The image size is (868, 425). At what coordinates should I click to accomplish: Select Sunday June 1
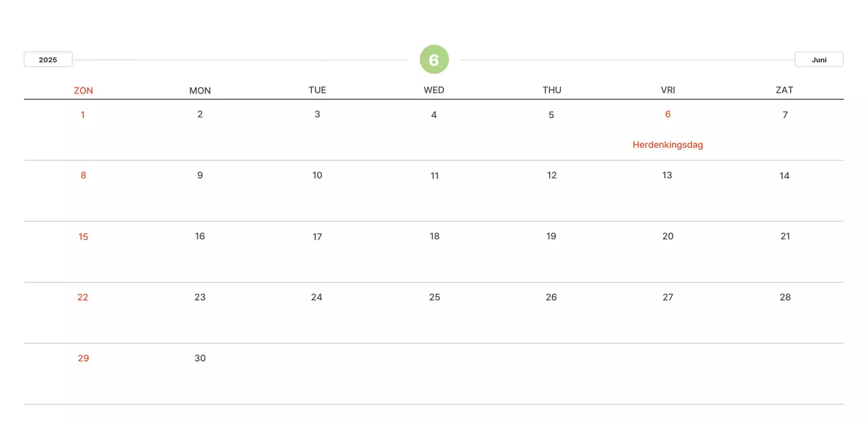[83, 115]
